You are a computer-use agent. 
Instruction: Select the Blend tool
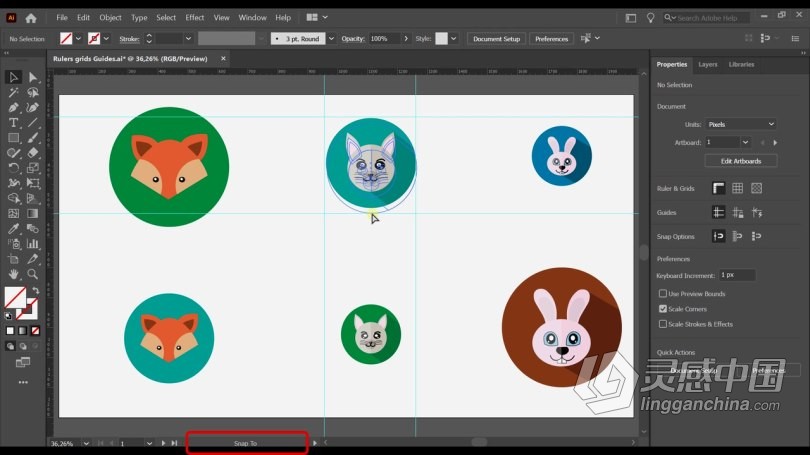pyautogui.click(x=33, y=228)
